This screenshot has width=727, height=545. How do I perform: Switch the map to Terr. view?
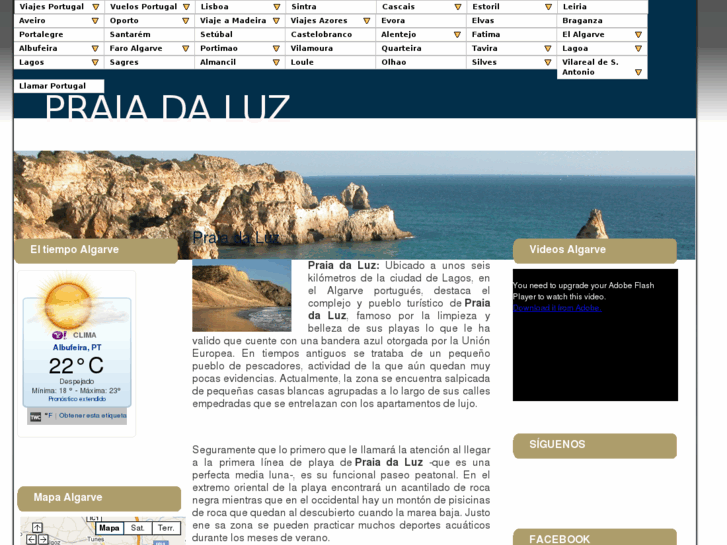coord(166,528)
